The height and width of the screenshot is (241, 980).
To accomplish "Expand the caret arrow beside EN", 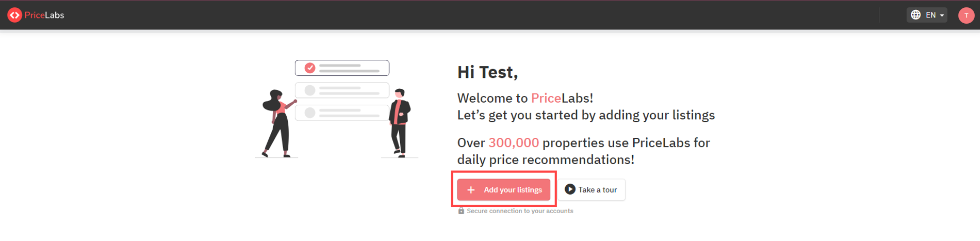I will click(x=942, y=16).
